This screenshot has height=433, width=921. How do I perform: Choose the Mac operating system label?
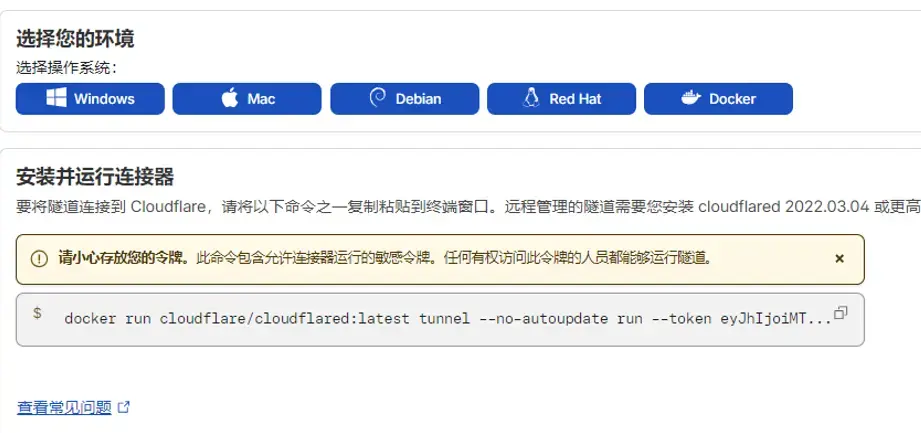(x=261, y=99)
